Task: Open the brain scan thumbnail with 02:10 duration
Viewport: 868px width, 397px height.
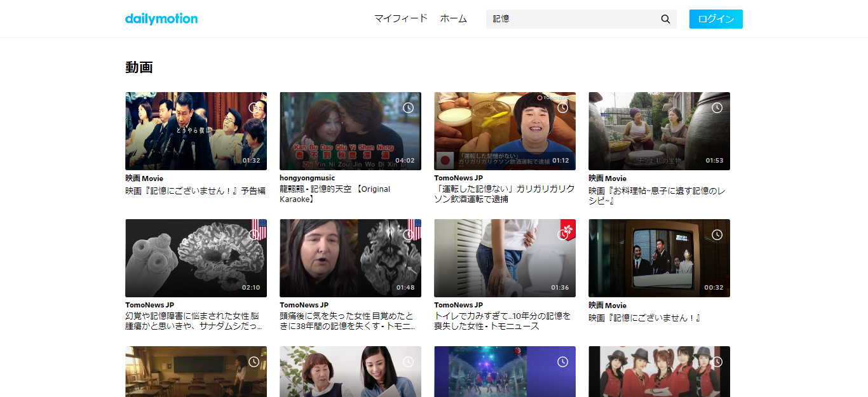Action: 196,258
